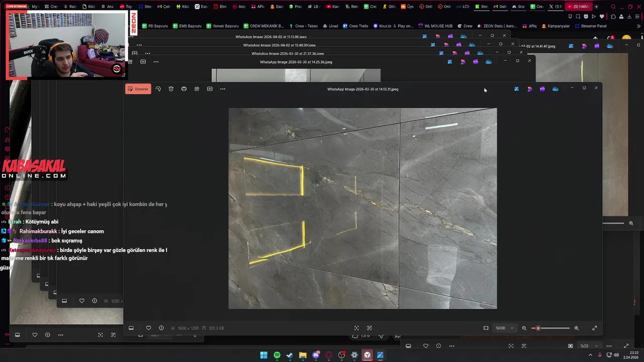
Task: Open Yemek Başvuru bookmark
Action: [x=222, y=26]
